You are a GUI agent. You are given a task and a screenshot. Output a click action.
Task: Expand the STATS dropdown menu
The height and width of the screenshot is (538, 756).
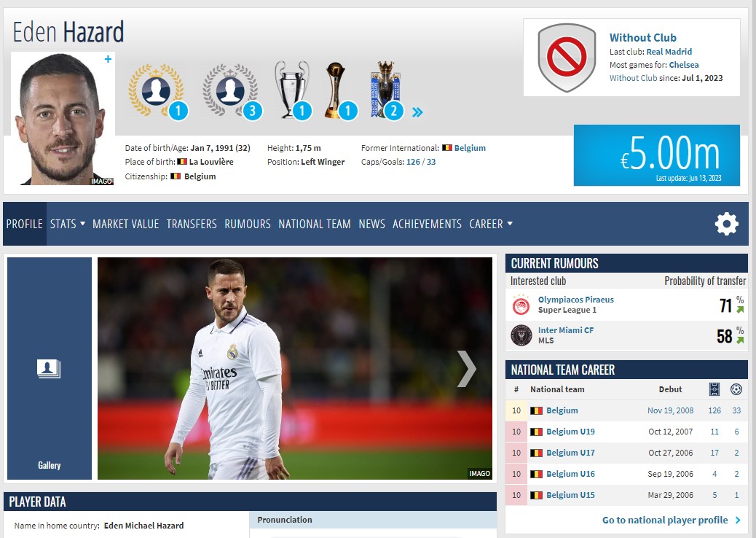[67, 224]
